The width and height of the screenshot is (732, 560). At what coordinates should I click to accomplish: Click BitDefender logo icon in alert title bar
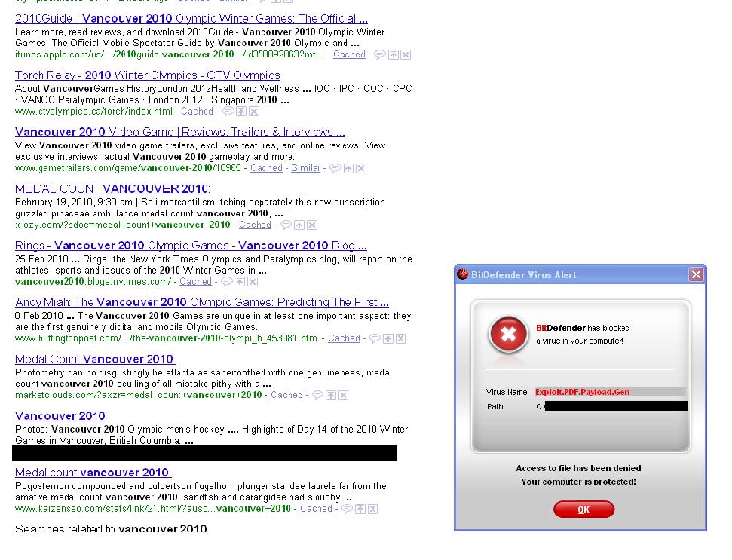pos(463,274)
